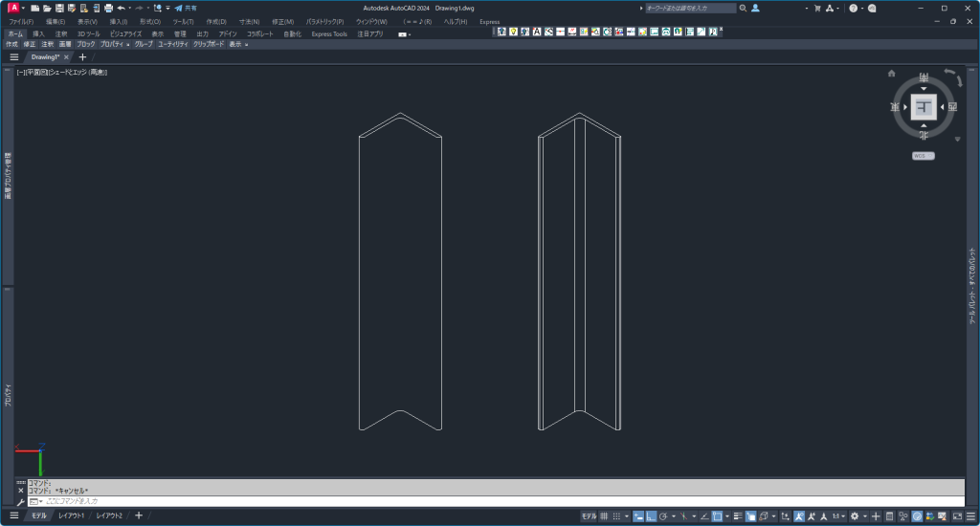Click the status bar customization hamburger icon

click(x=969, y=516)
